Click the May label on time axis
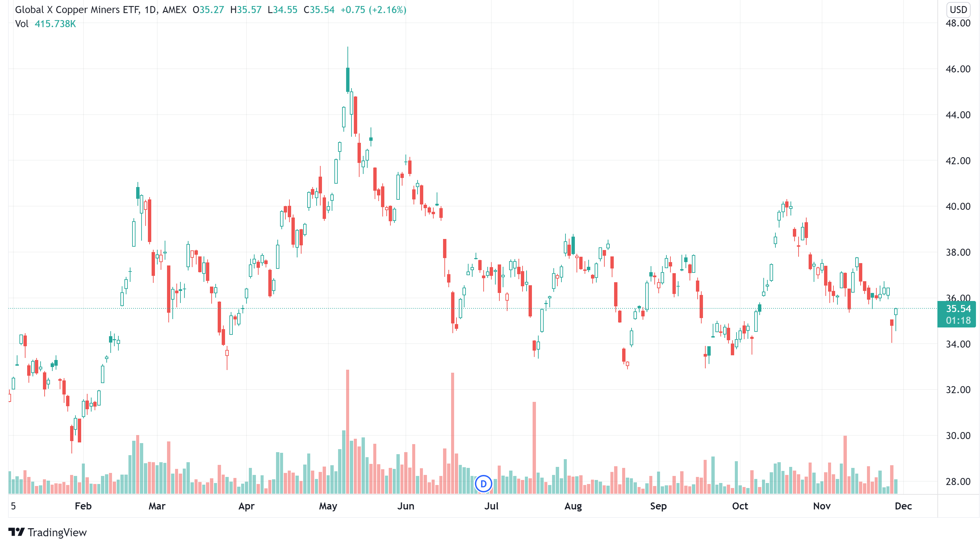Viewport: 980px width, 547px height. [328, 506]
